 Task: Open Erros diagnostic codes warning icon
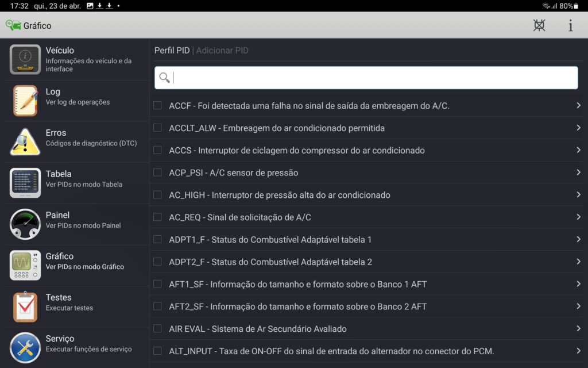(x=25, y=141)
